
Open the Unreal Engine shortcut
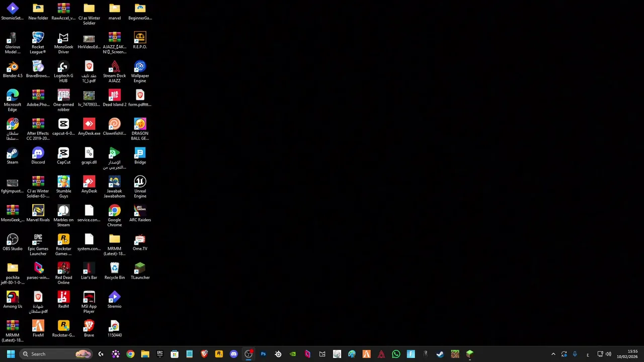pyautogui.click(x=140, y=187)
